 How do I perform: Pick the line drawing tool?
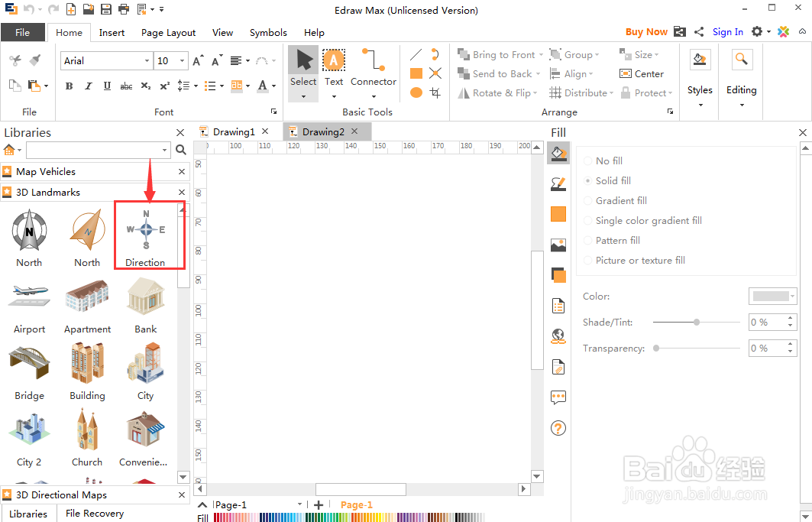coord(416,54)
